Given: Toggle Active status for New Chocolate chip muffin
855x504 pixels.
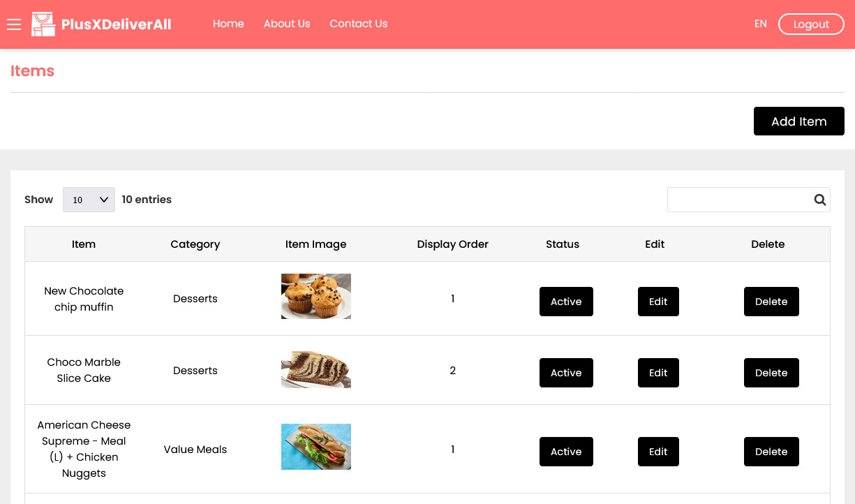Looking at the screenshot, I should pyautogui.click(x=566, y=302).
